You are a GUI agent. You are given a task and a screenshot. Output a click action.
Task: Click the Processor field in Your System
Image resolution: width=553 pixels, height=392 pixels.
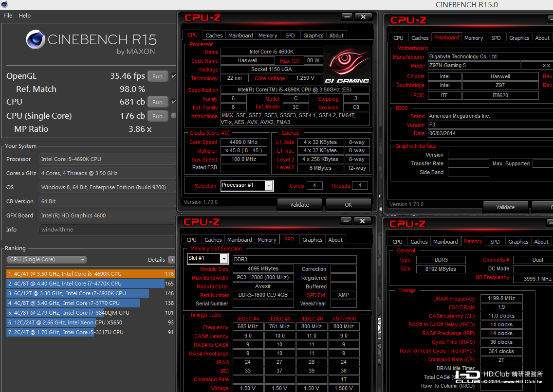point(107,159)
